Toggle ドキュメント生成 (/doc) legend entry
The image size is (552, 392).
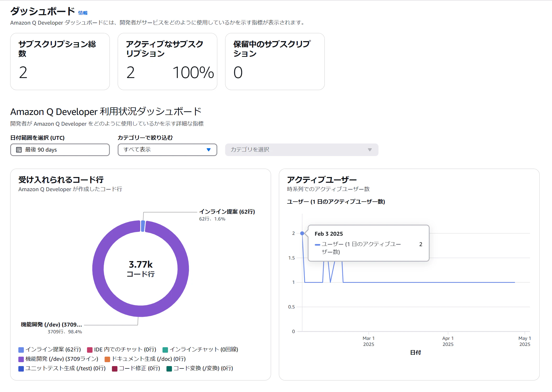[145, 359]
